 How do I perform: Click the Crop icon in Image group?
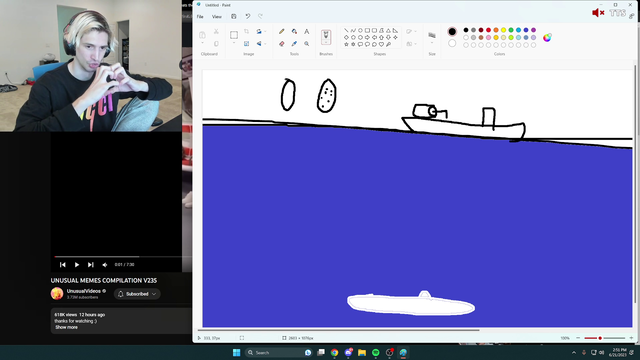click(x=247, y=31)
